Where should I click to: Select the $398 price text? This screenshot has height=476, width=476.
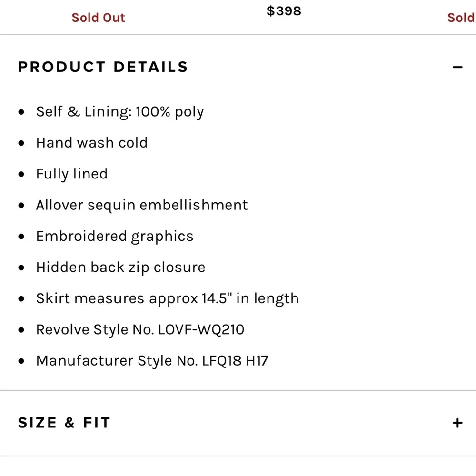point(284,11)
